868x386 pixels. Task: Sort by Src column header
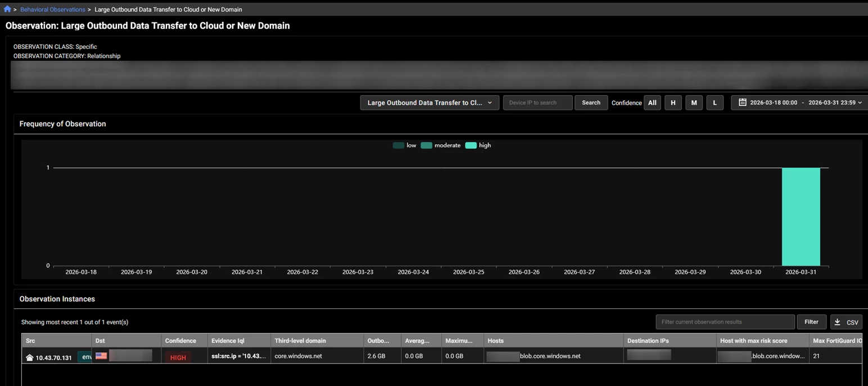coord(56,340)
